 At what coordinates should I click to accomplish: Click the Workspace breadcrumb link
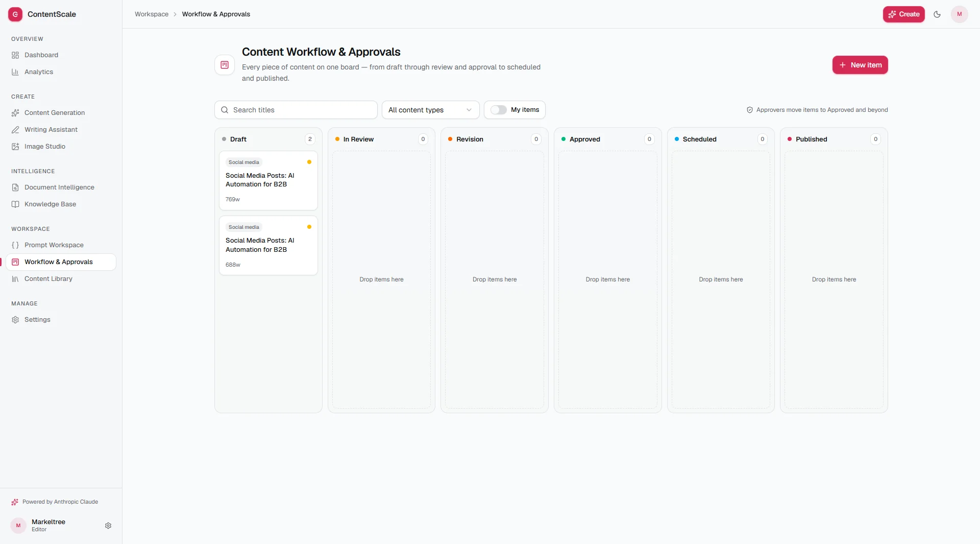[x=152, y=14]
